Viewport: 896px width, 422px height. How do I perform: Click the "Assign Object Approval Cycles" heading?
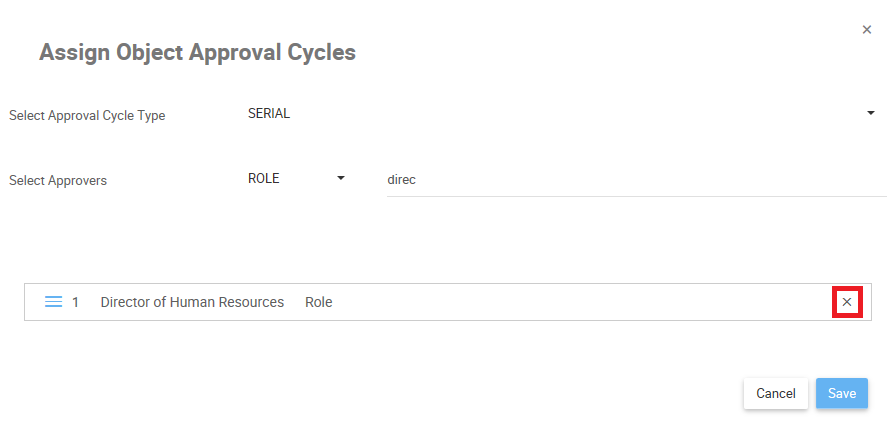(197, 52)
